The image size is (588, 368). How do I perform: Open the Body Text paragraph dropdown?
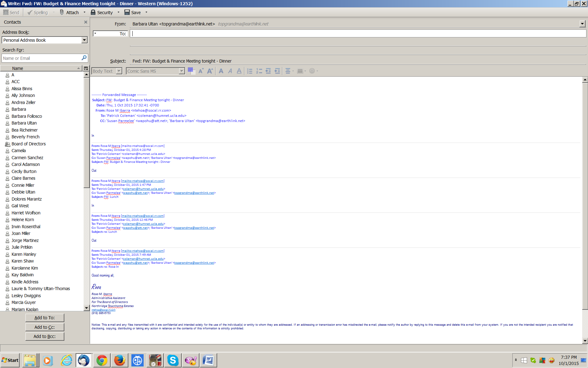[119, 71]
